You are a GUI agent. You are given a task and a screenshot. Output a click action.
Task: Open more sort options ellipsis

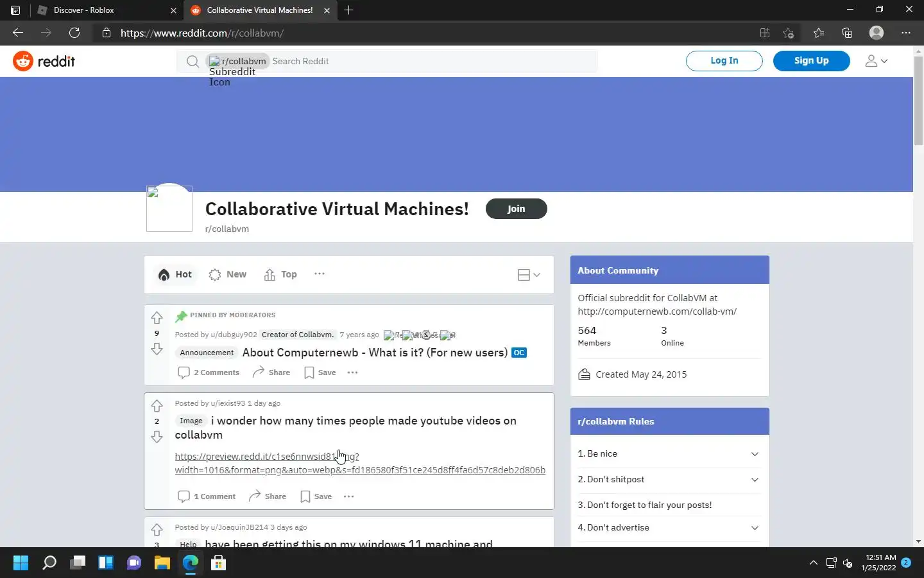click(320, 274)
